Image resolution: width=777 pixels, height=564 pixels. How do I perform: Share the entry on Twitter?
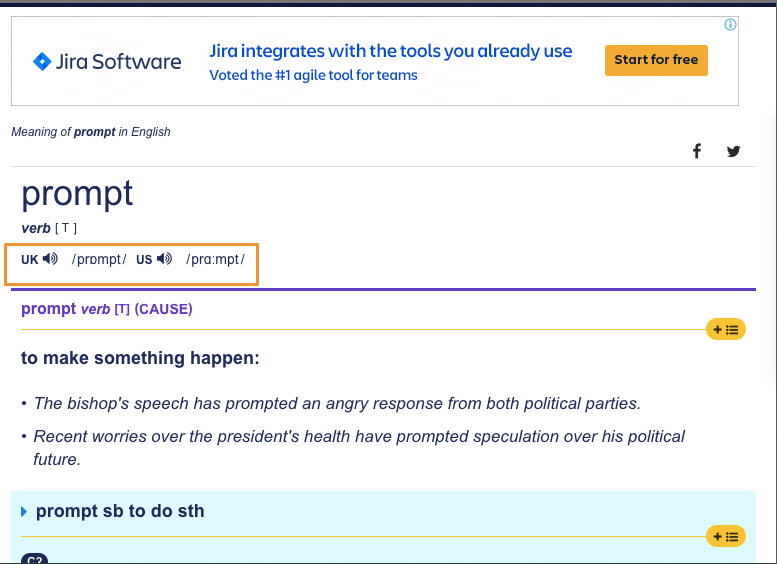click(x=733, y=151)
